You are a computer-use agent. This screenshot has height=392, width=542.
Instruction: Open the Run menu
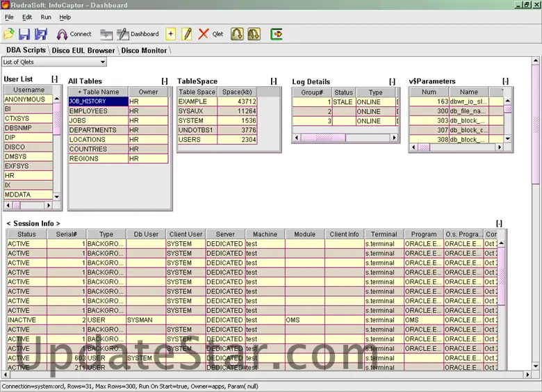click(x=46, y=17)
